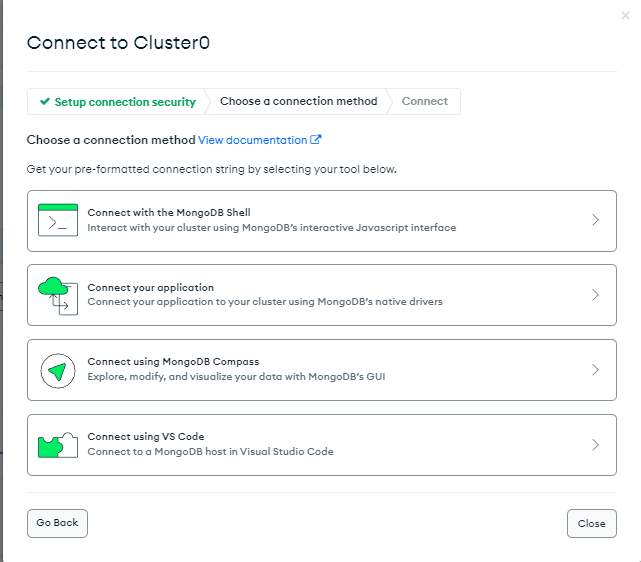The height and width of the screenshot is (562, 641).
Task: Switch to the Connect step
Action: 425,101
